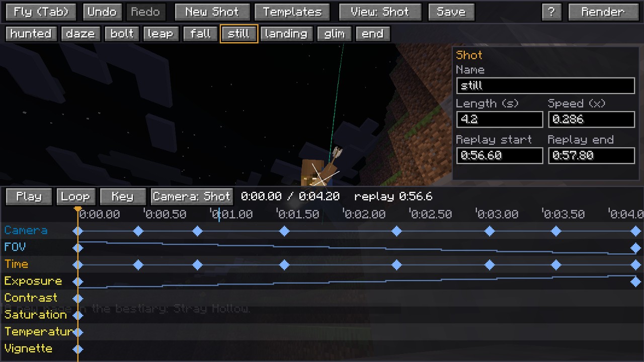Select the final Camera keyframe diamond
This screenshot has width=644, height=362.
click(x=636, y=231)
